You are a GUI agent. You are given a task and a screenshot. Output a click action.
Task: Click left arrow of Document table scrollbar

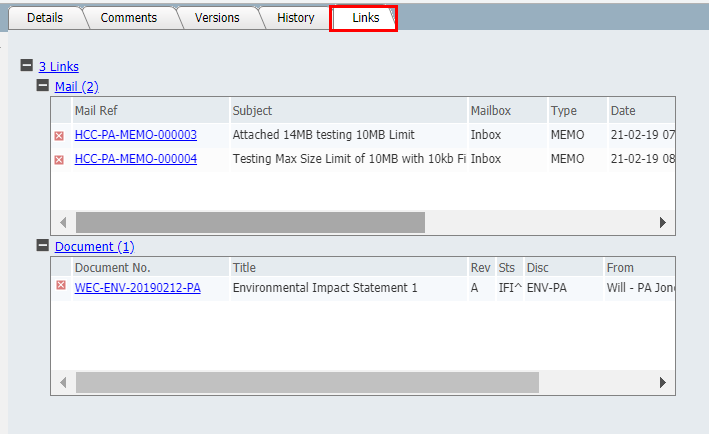pos(63,382)
